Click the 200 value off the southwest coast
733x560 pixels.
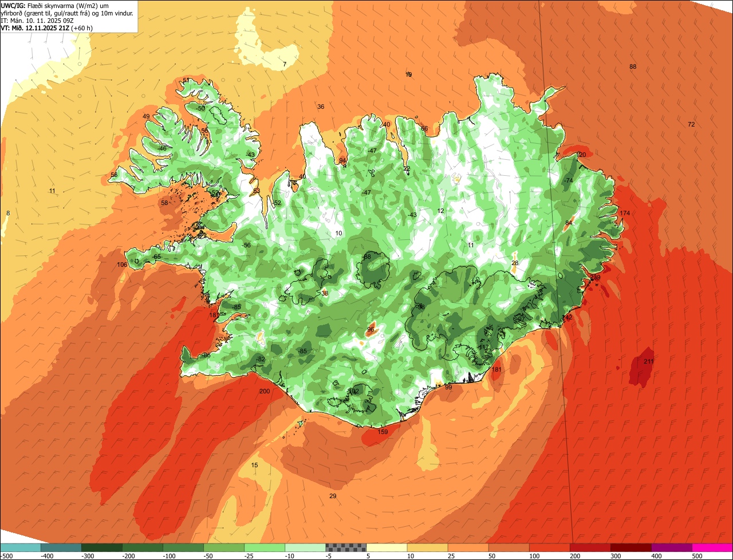coord(265,391)
